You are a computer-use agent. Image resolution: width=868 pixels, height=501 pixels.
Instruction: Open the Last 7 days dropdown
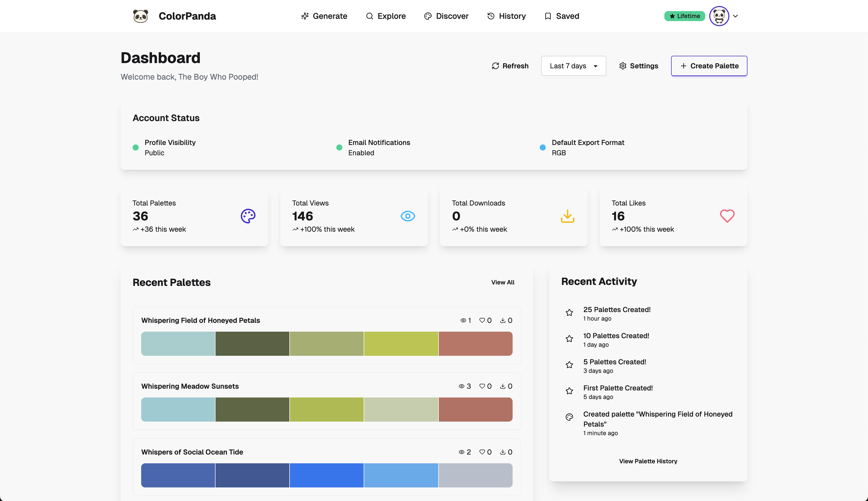point(573,66)
